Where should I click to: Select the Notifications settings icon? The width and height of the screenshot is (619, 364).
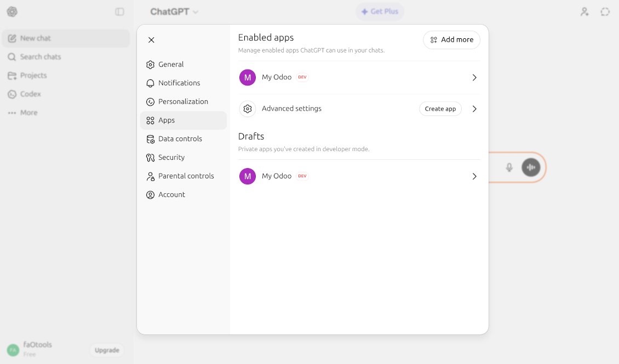click(150, 83)
